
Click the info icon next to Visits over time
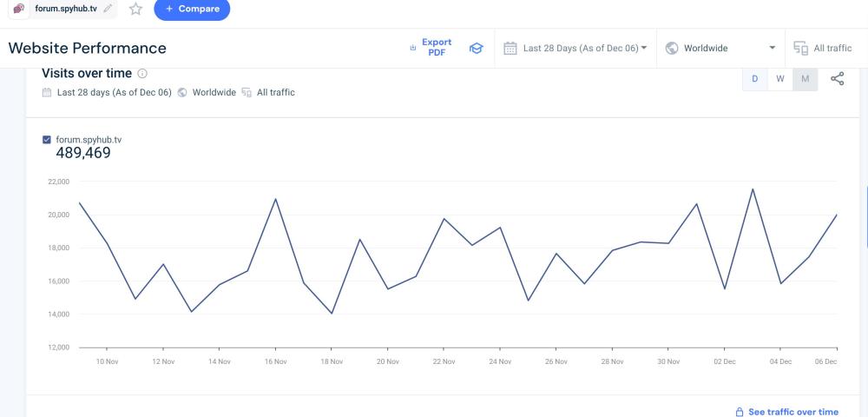click(142, 74)
